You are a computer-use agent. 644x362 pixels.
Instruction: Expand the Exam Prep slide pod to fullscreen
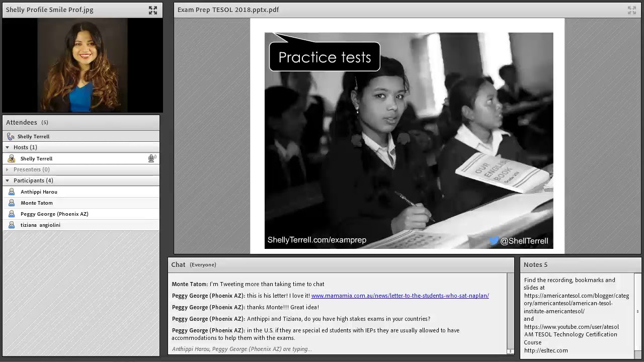pos(632,10)
